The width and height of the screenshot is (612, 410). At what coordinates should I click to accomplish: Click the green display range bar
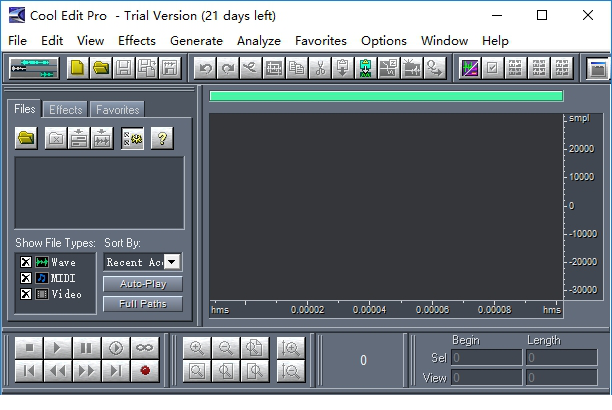[386, 96]
